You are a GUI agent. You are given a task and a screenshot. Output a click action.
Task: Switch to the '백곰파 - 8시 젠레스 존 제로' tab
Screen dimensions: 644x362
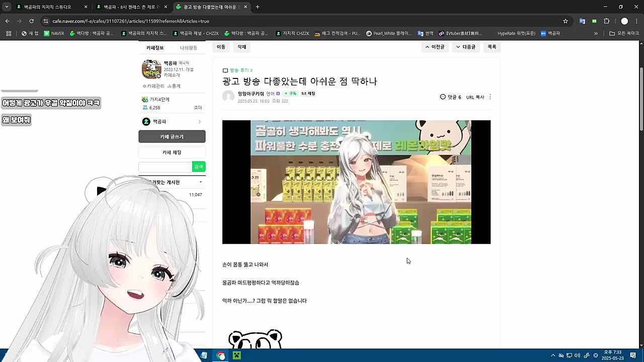(132, 7)
